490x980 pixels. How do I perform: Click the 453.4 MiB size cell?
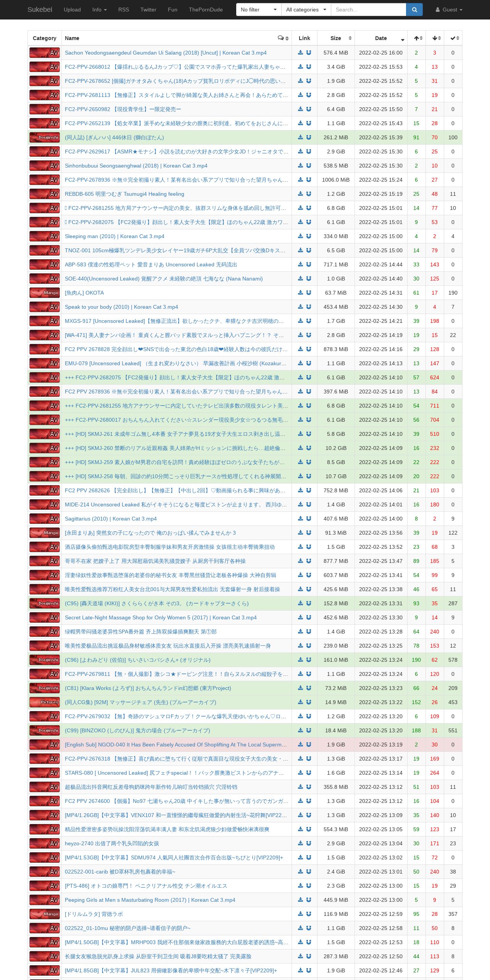coord(336,307)
